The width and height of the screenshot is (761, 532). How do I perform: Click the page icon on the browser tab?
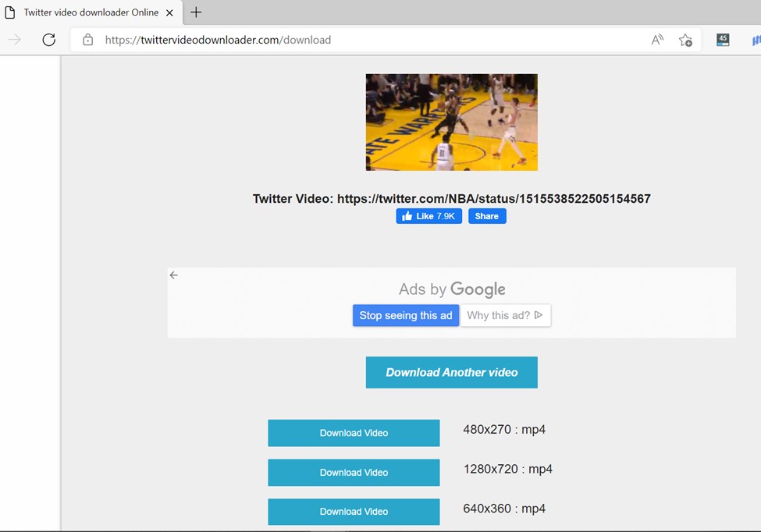coord(9,12)
